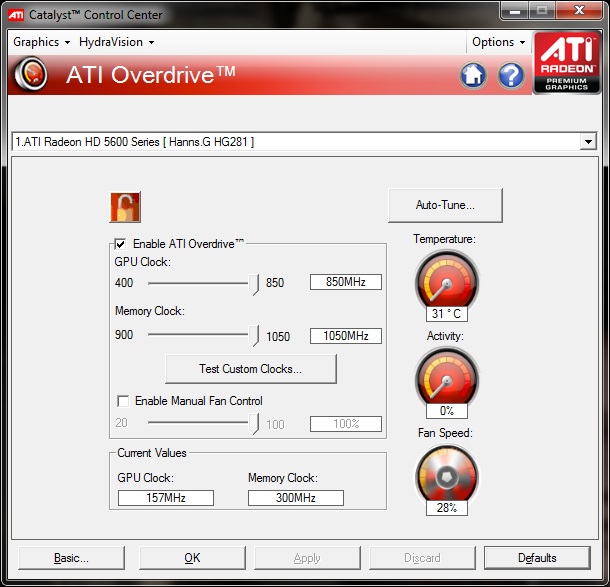Click the Home icon in the header
This screenshot has height=587, width=610.
coord(473,75)
